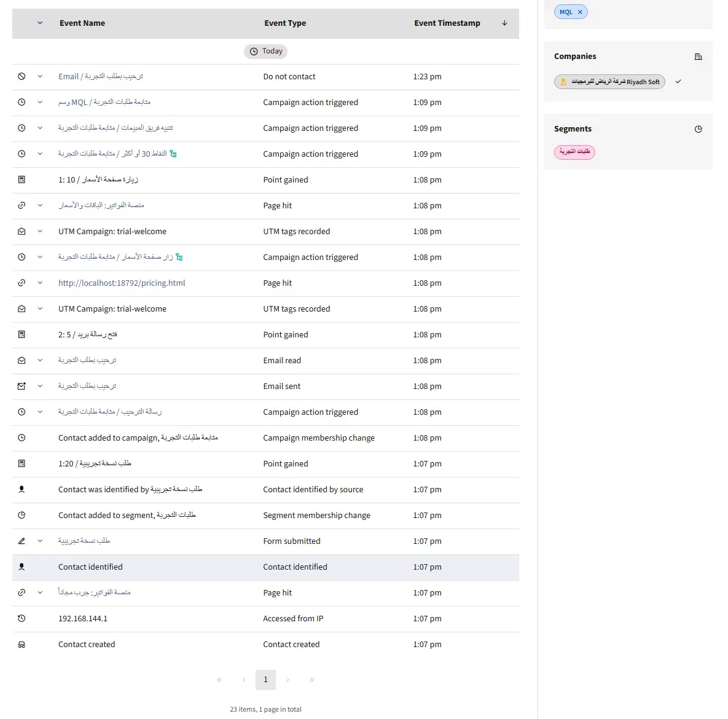Click checkmark next to Riyadh Soft company
This screenshot has height=719, width=728.
pos(678,82)
